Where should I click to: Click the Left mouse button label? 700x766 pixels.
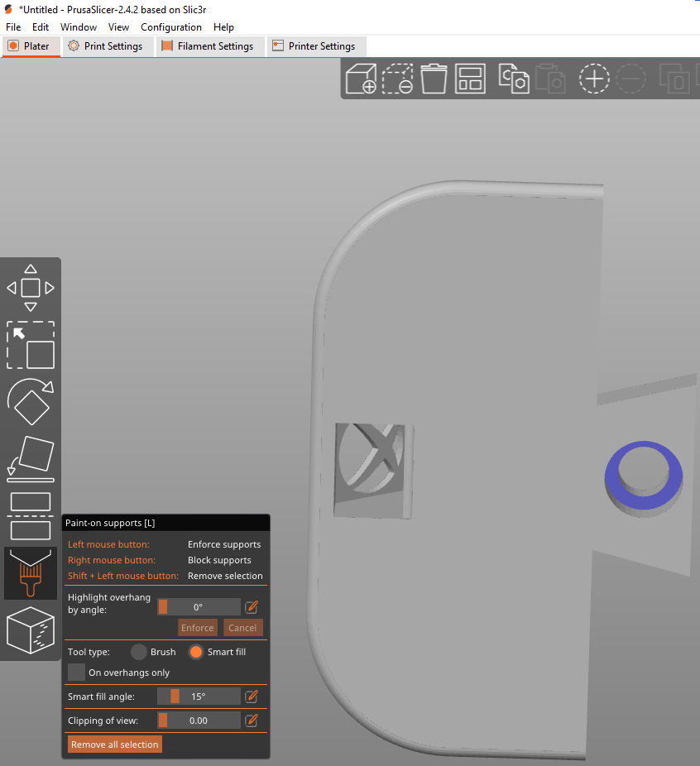(x=108, y=544)
